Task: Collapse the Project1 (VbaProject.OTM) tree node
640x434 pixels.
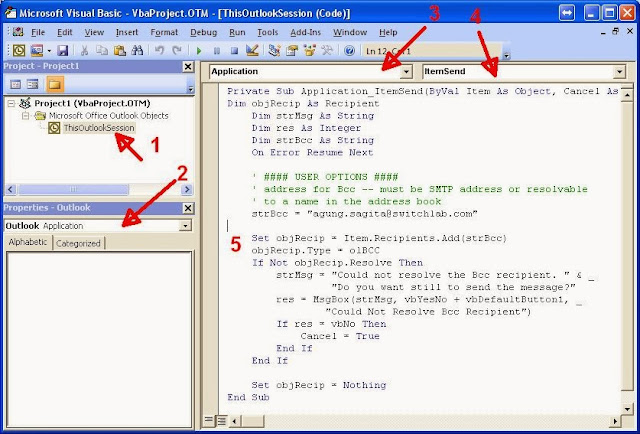Action: click(11, 103)
